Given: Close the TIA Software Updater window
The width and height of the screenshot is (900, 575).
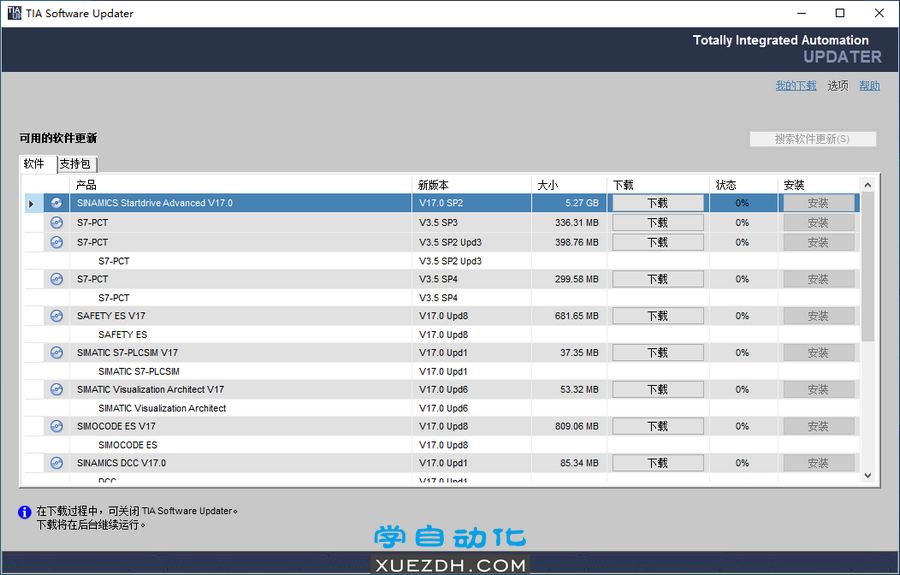Looking at the screenshot, I should click(x=879, y=13).
